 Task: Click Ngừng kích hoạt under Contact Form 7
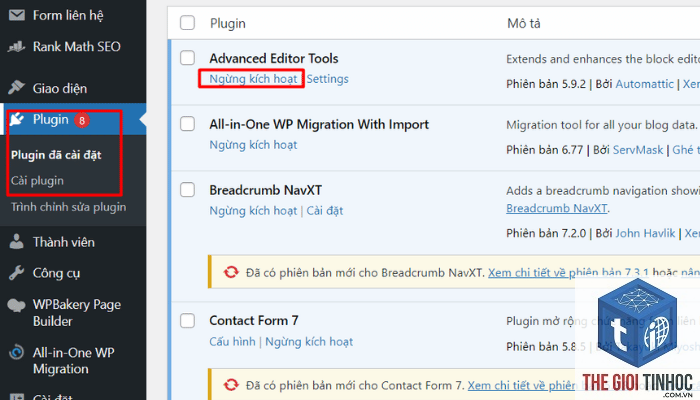(x=309, y=342)
